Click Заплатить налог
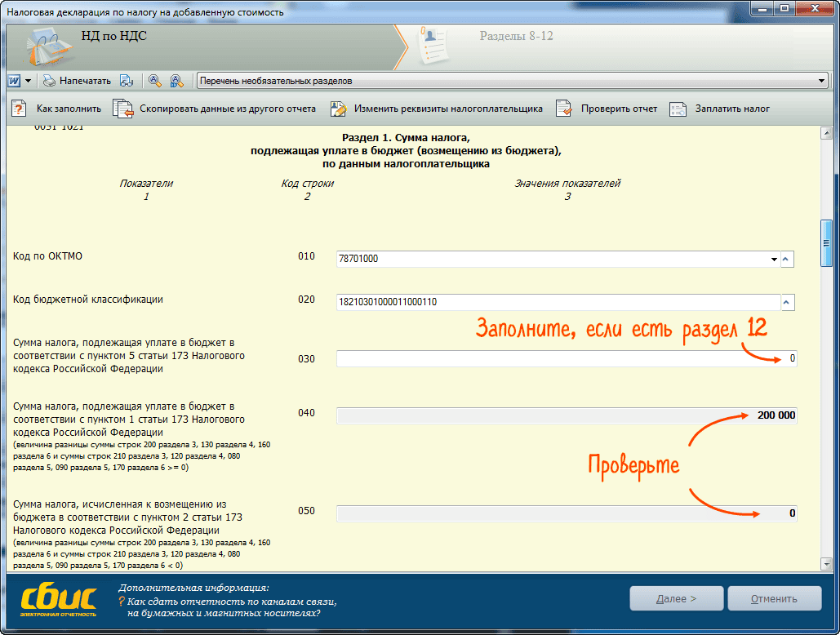840x635 pixels. pos(720,109)
